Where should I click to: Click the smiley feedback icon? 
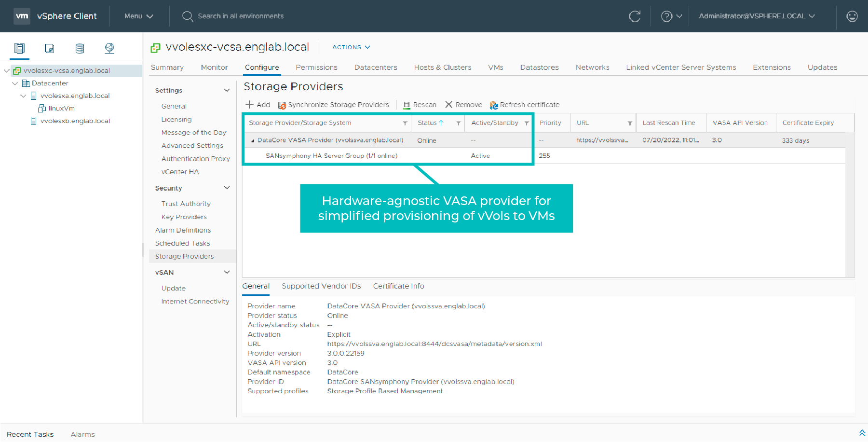(852, 16)
